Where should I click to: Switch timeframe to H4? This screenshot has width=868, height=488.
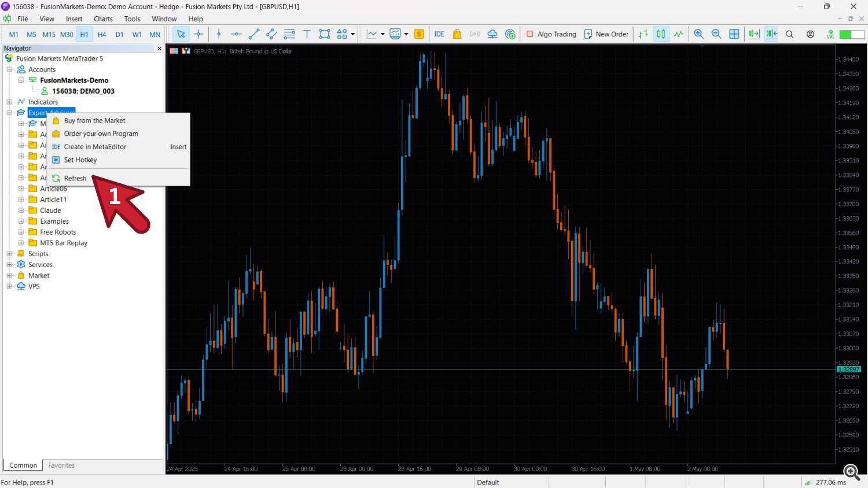tap(102, 34)
